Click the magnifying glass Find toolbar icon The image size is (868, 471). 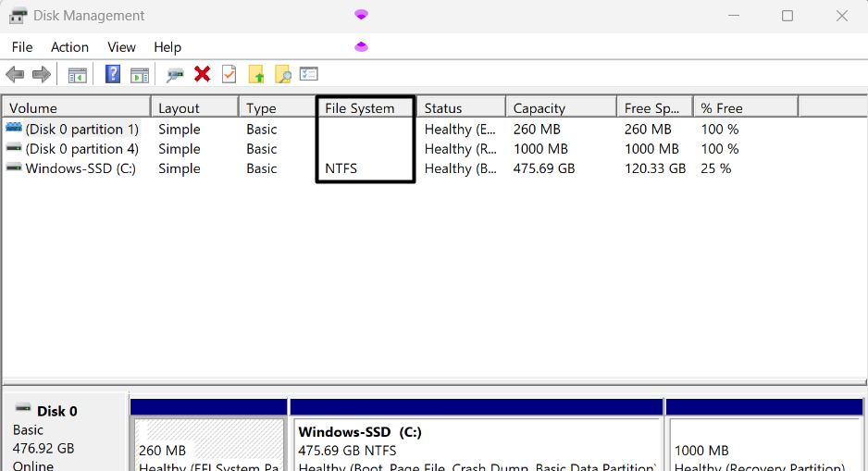(x=282, y=75)
